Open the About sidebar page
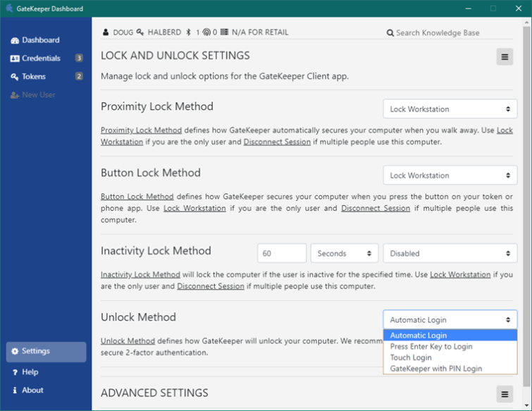Screen dimensions: 532x411 coord(27,391)
